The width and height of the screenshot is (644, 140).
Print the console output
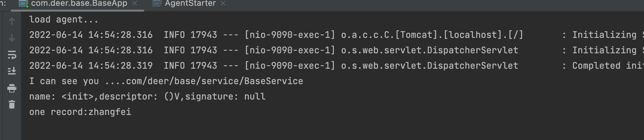12,88
